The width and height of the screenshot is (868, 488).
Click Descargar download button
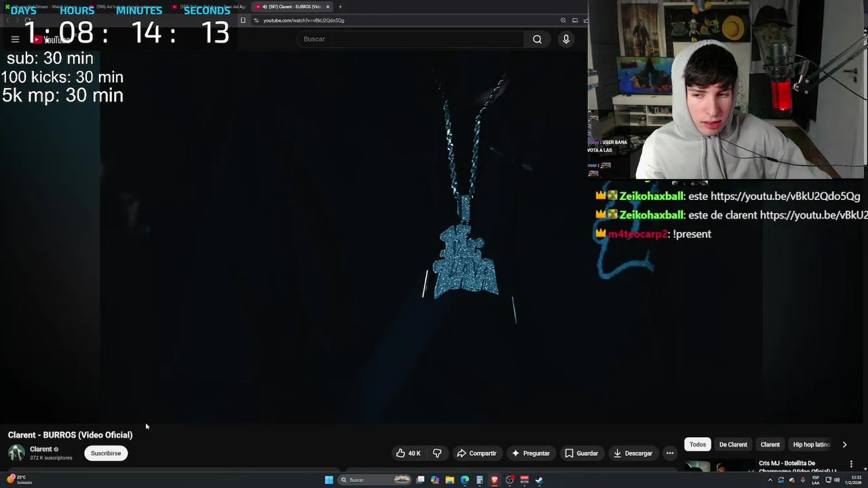633,453
